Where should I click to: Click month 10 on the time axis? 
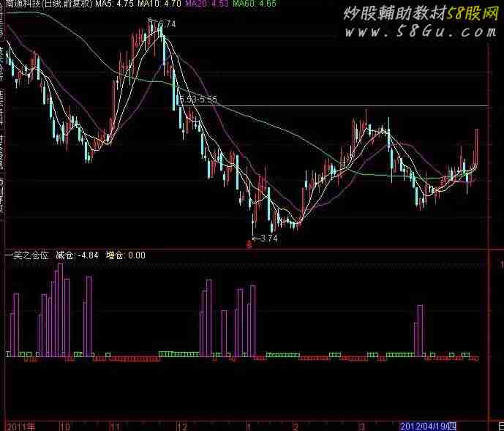(x=65, y=425)
